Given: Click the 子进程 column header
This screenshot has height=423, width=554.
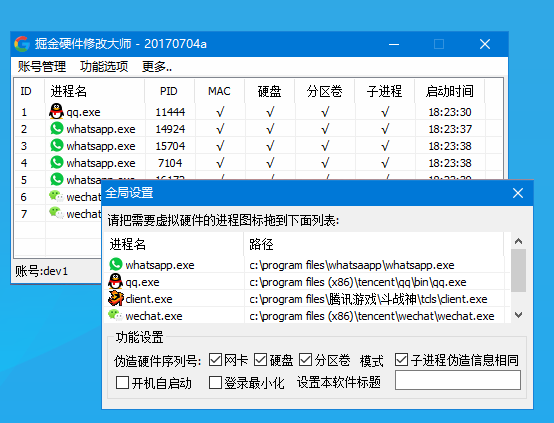Looking at the screenshot, I should pos(384,91).
